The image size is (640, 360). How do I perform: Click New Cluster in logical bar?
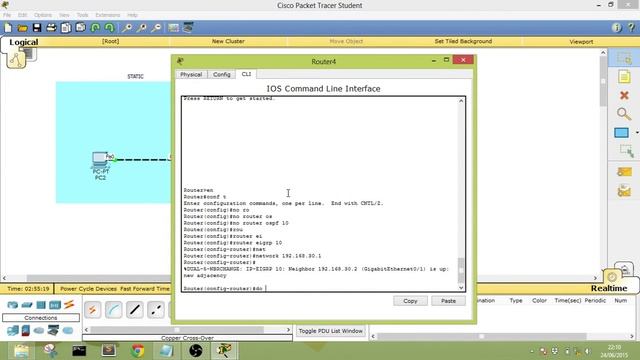click(228, 41)
